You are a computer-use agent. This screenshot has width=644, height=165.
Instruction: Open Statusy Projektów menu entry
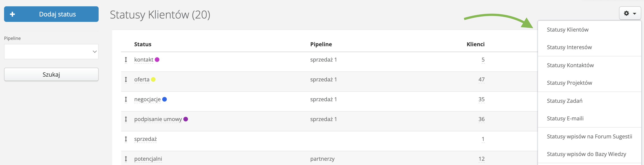coord(569,83)
